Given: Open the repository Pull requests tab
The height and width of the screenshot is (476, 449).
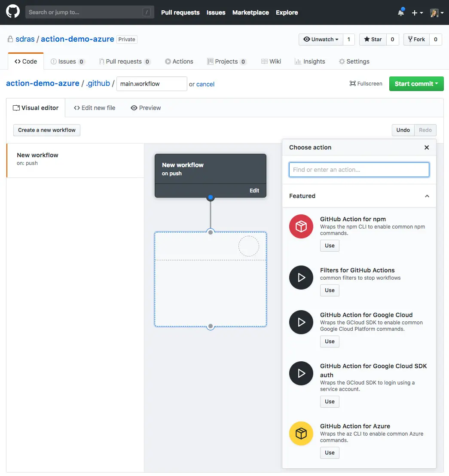Looking at the screenshot, I should coord(125,61).
